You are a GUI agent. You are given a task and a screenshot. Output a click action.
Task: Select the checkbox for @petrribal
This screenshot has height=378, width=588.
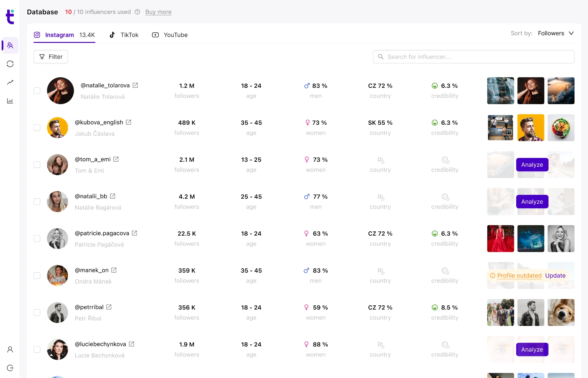(37, 312)
